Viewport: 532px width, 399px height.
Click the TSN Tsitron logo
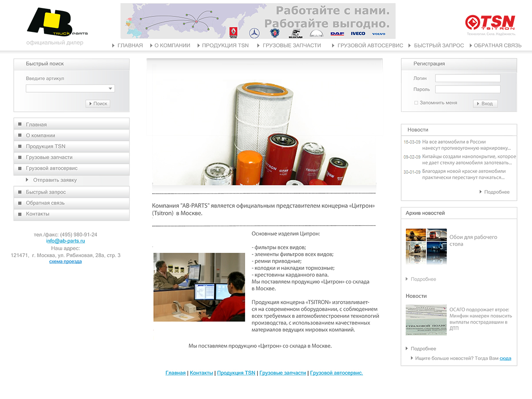pos(490,23)
